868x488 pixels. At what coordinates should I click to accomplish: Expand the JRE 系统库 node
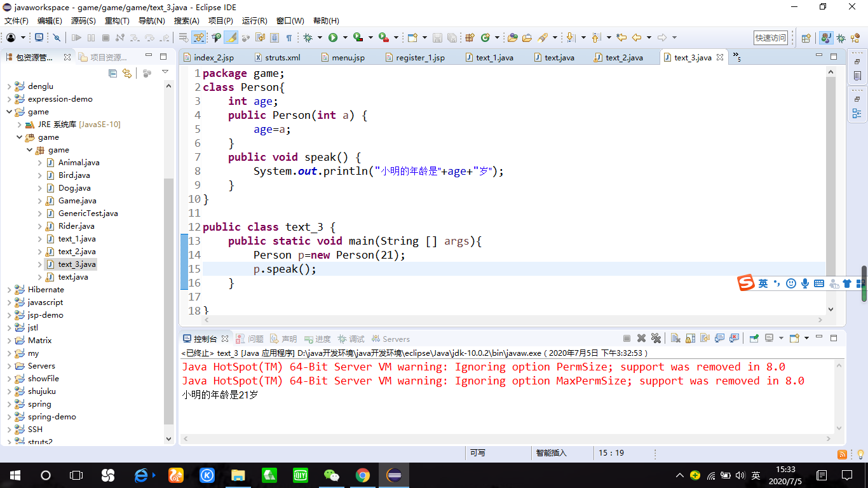click(19, 124)
